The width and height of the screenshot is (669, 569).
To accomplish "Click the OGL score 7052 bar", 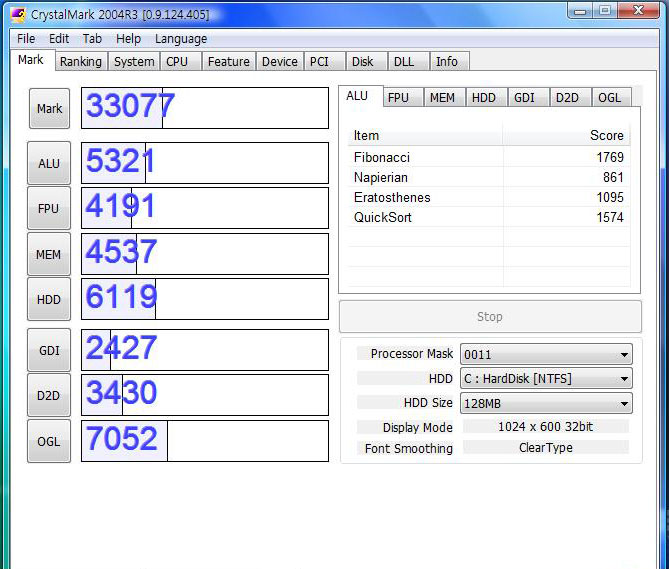I will [205, 441].
